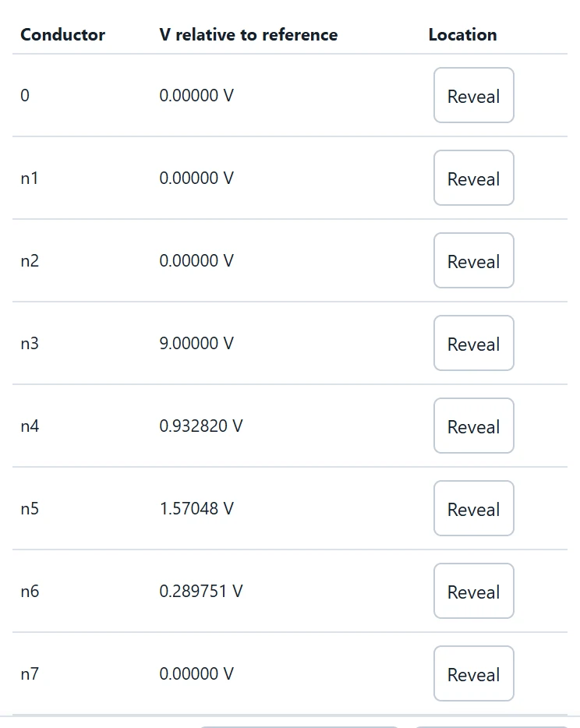The height and width of the screenshot is (728, 580).
Task: Click the n1 conductor label
Action: click(x=30, y=178)
